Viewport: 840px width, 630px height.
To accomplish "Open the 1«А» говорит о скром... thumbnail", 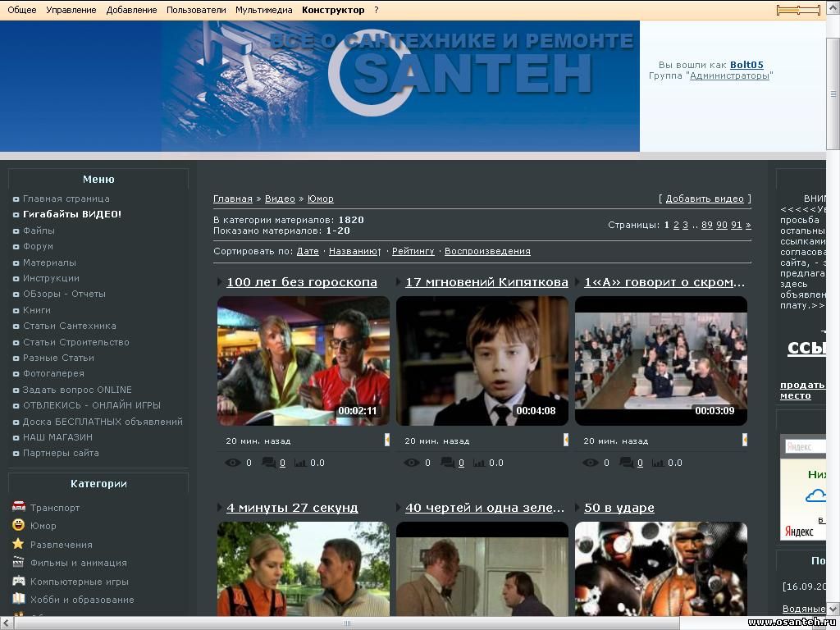I will 661,361.
